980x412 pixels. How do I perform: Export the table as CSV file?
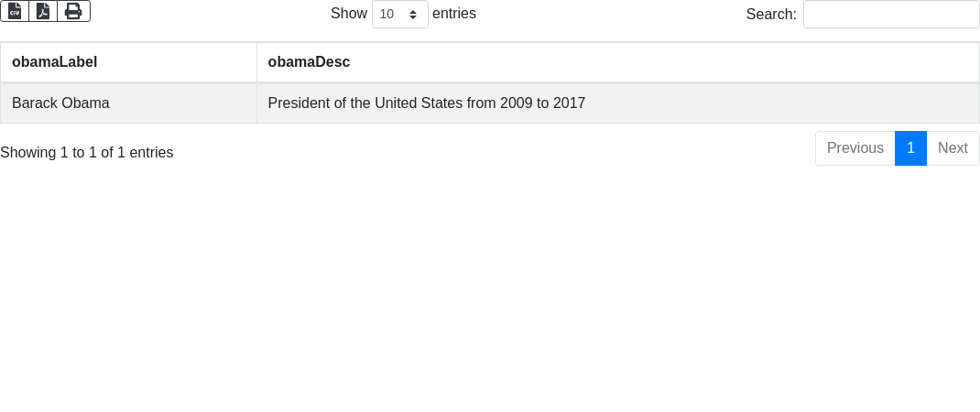[x=15, y=11]
